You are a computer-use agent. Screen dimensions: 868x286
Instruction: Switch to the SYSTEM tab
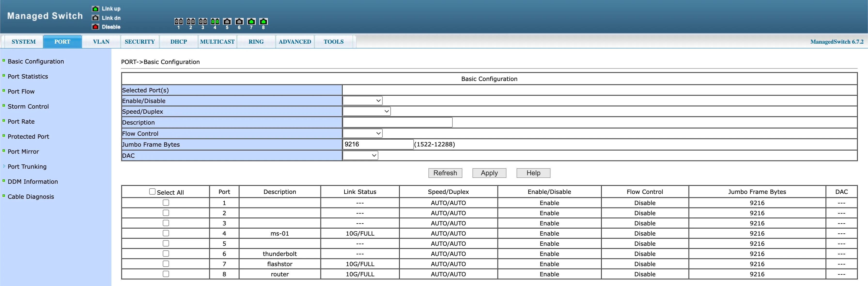coord(23,42)
